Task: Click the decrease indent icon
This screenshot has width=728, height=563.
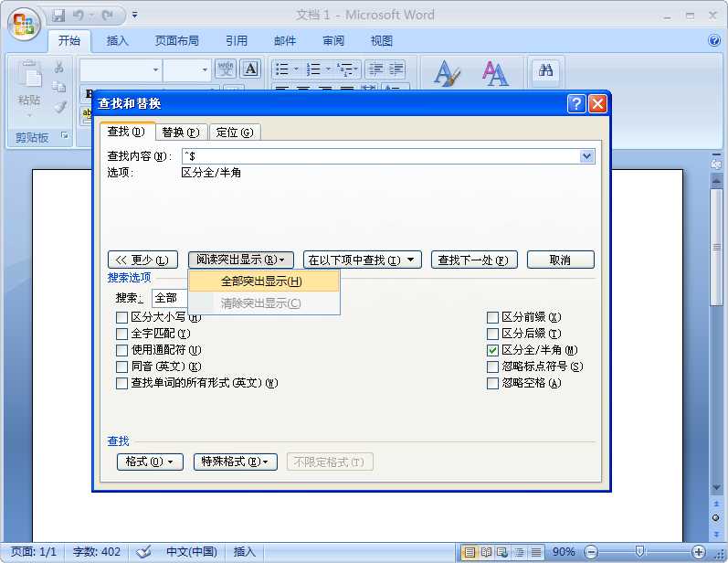Action: [x=375, y=69]
